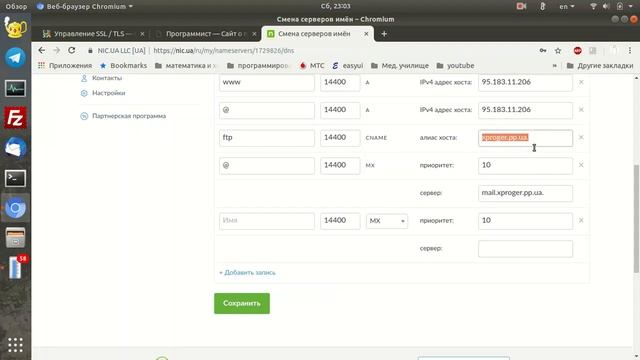Focus the IPv4 address field of www record
Viewport: 640px width, 360px height.
[525, 82]
